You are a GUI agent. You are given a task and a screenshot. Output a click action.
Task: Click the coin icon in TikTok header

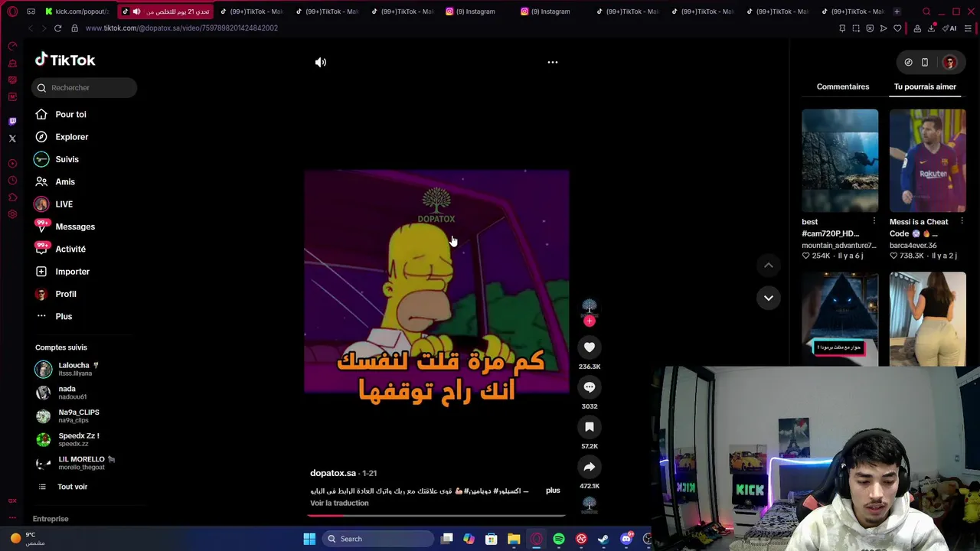coord(908,62)
